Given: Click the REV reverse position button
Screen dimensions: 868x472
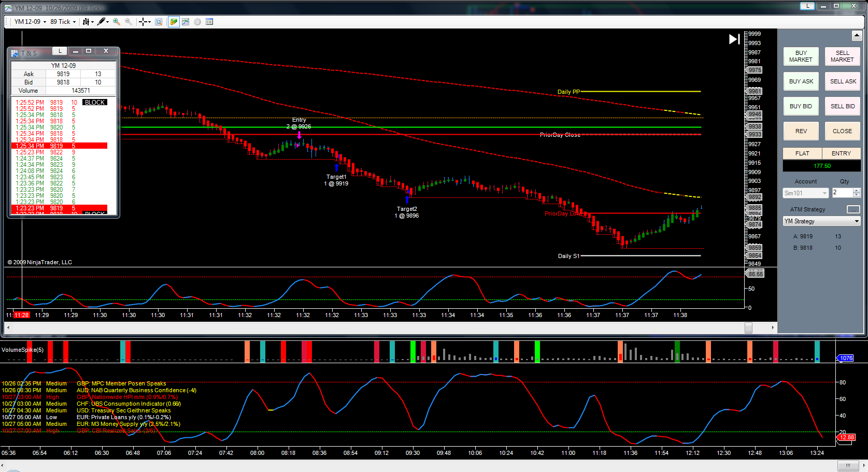Looking at the screenshot, I should pyautogui.click(x=801, y=131).
